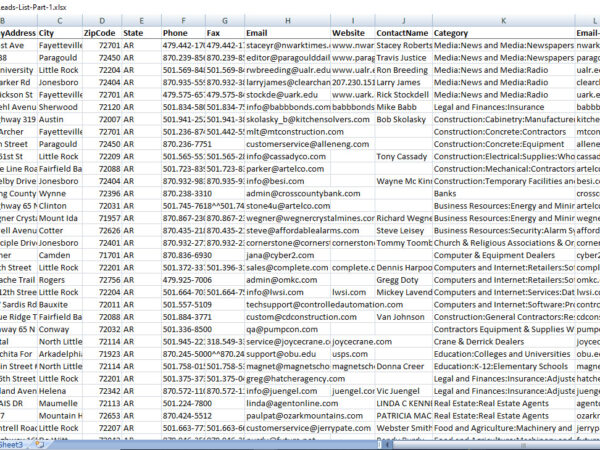The width and height of the screenshot is (600, 450).
Task: Select the 'Clinton' city cell
Action: [x=60, y=206]
